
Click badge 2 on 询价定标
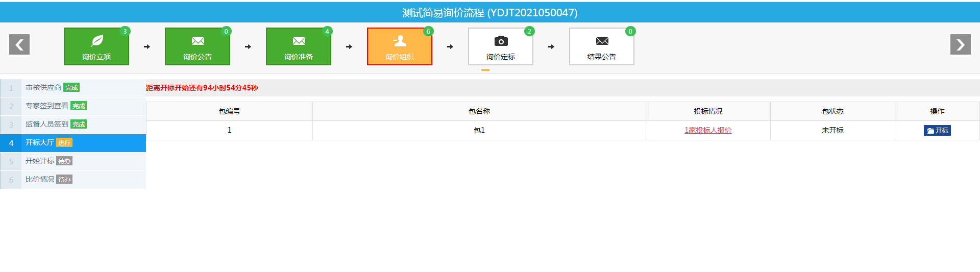click(x=529, y=31)
